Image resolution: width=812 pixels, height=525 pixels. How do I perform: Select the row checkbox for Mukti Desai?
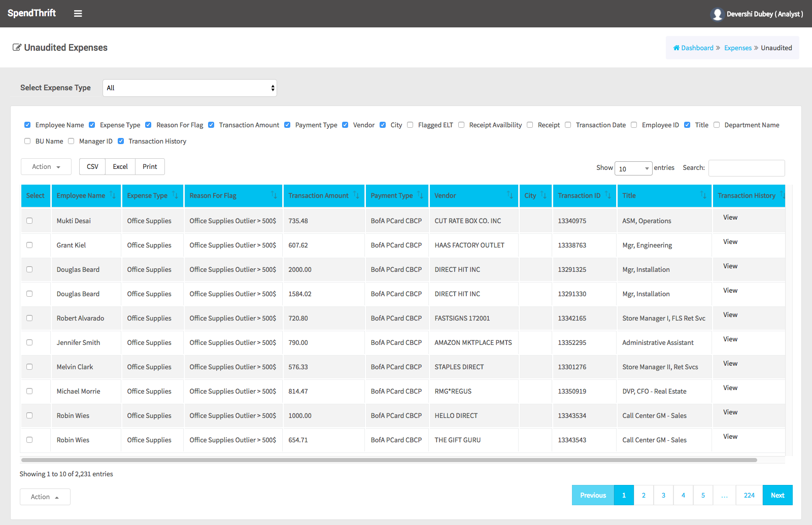coord(29,221)
